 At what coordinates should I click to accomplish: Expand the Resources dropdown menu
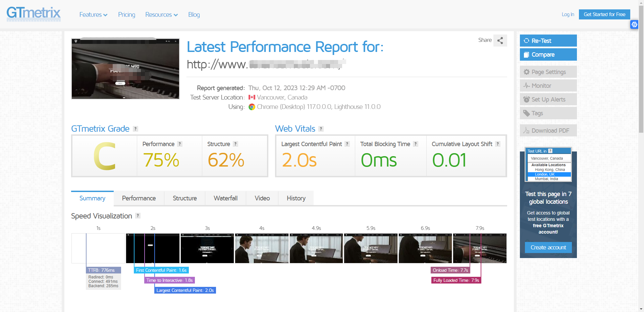point(161,15)
